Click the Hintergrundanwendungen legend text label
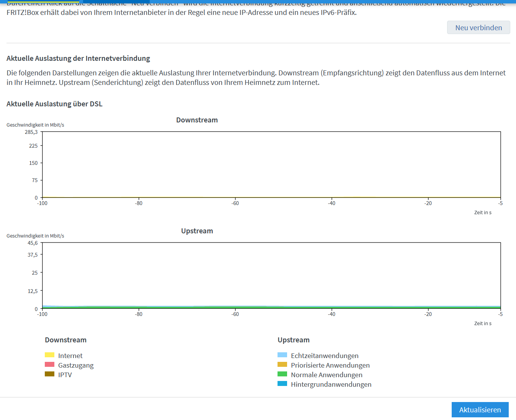This screenshot has width=516, height=420. coord(331,384)
